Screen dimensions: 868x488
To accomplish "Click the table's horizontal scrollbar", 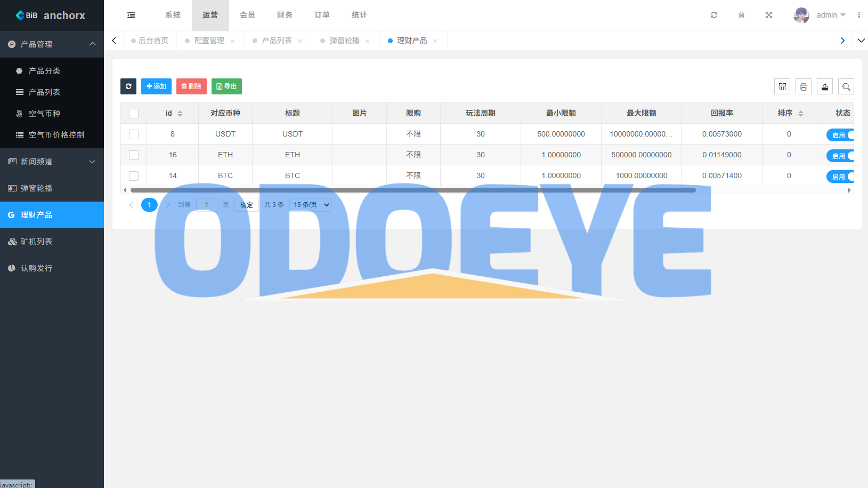I will tap(413, 190).
